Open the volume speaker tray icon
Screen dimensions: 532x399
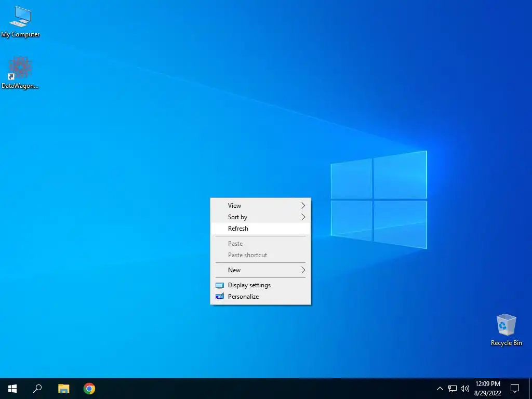pos(465,389)
